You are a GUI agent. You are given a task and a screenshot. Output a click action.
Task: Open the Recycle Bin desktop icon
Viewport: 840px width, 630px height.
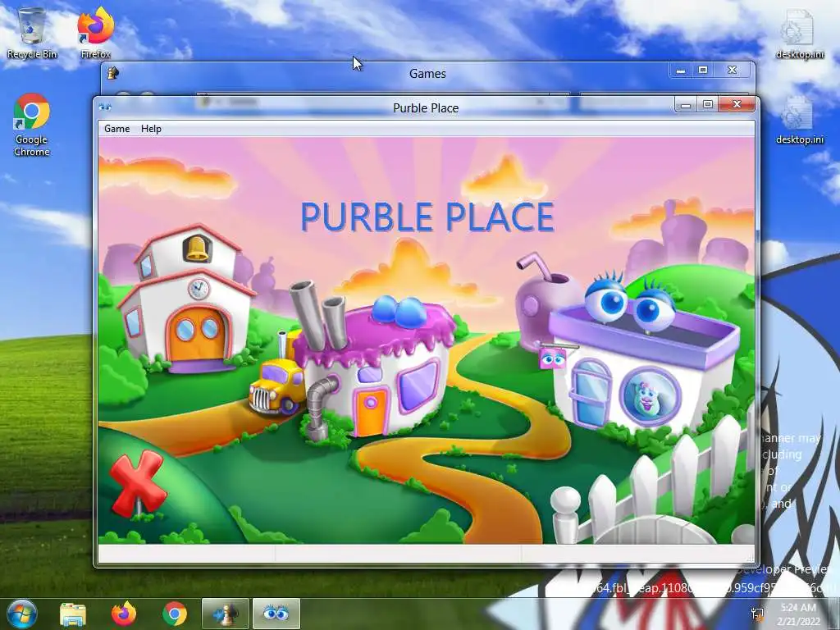click(32, 33)
